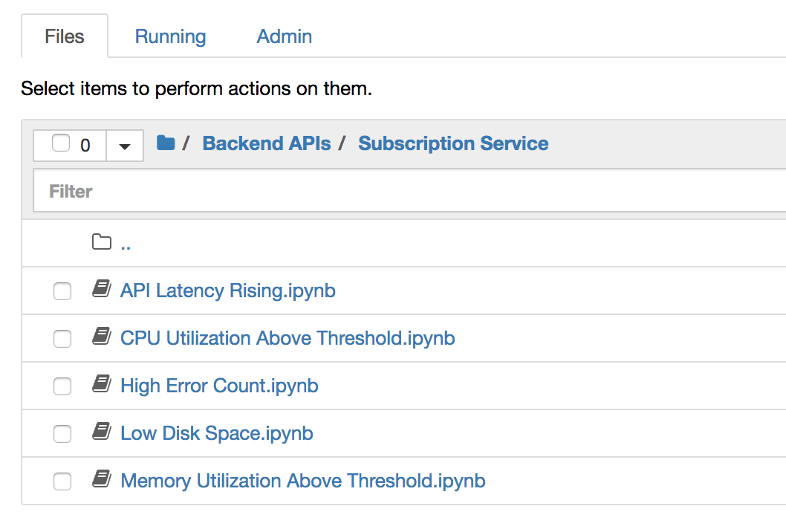Tick the checkbox for API Latency Rising.ipynb
Screen dimensions: 786x532
point(62,291)
